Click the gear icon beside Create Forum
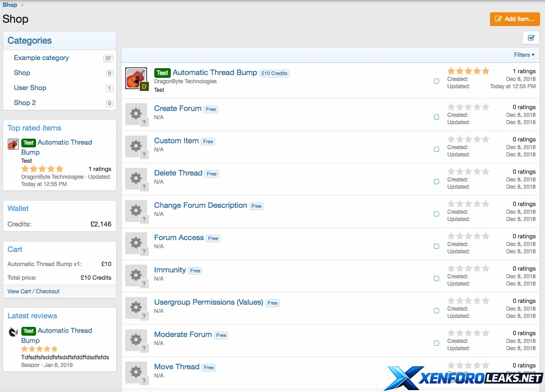Image resolution: width=545 pixels, height=392 pixels. point(136,114)
